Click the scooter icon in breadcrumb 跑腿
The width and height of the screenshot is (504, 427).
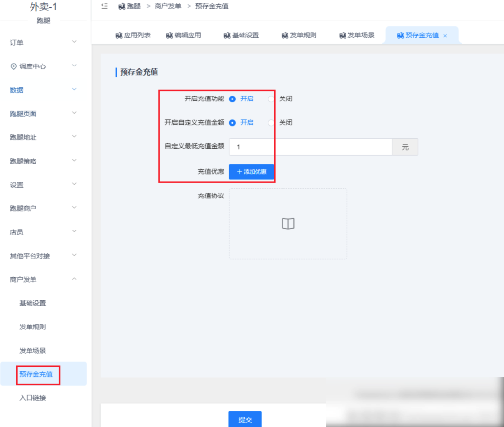pyautogui.click(x=122, y=6)
